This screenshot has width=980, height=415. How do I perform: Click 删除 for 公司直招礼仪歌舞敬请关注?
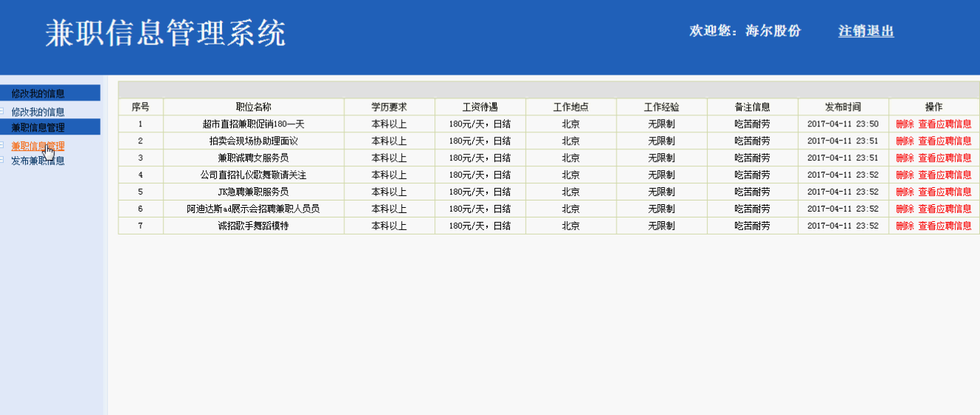(905, 175)
